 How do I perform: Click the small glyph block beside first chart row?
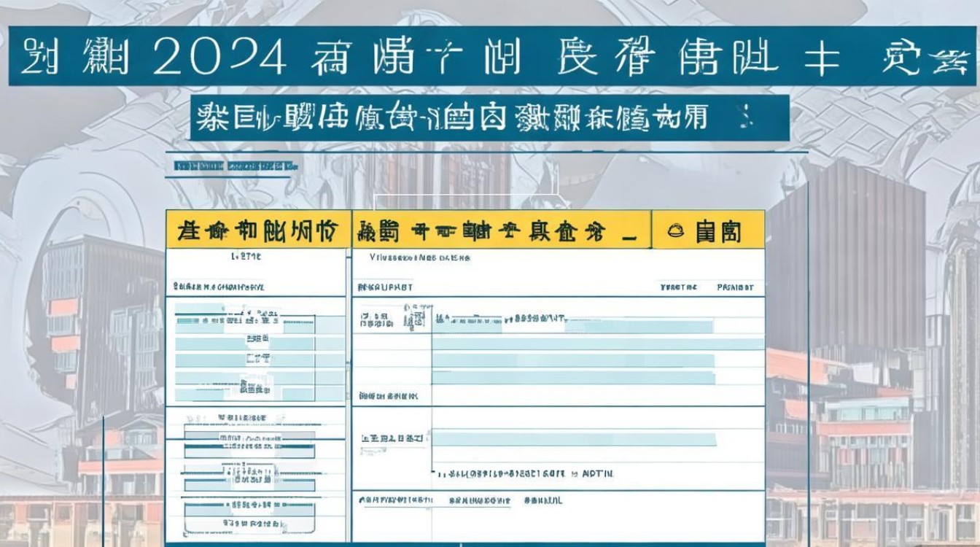tap(413, 319)
